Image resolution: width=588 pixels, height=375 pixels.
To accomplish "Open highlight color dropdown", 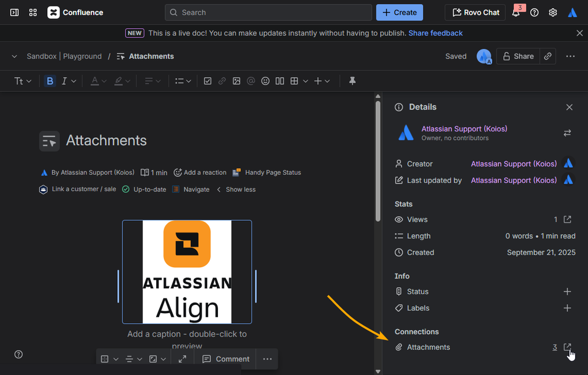I will click(122, 81).
